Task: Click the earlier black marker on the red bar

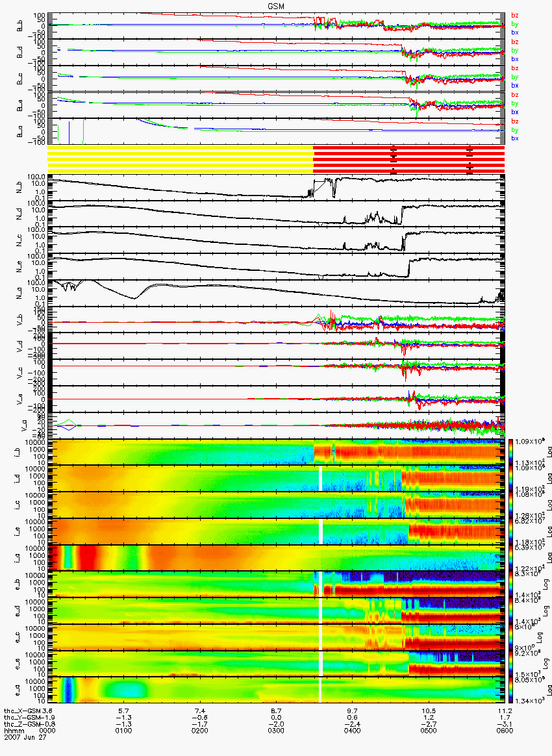Action: pos(394,159)
